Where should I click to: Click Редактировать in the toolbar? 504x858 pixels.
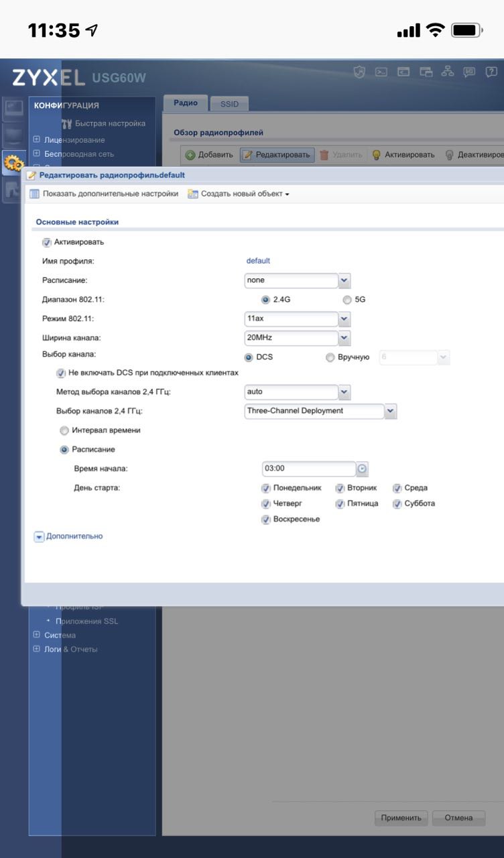277,155
